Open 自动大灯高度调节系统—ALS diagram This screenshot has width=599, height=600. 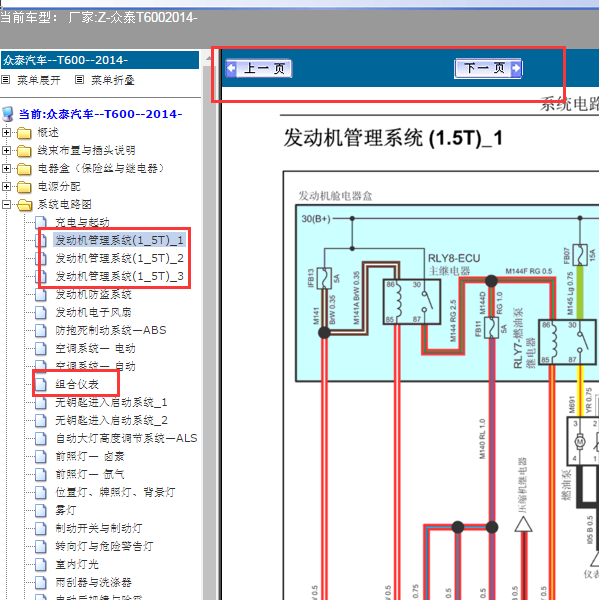(x=126, y=438)
